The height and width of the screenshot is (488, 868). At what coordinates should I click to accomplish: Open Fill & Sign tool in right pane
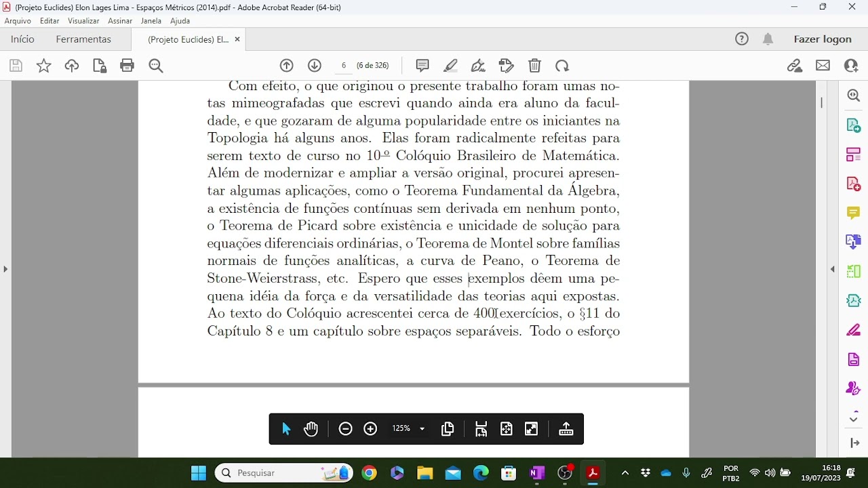click(x=854, y=330)
